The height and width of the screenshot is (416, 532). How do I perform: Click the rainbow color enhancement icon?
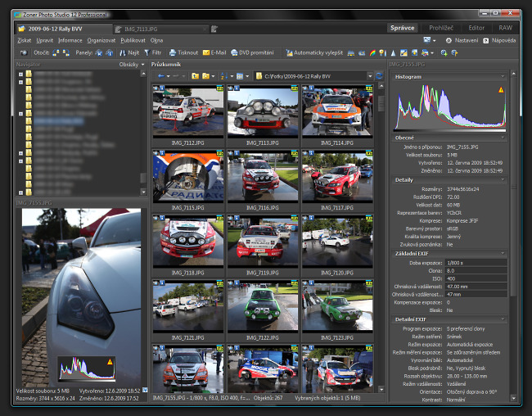pyautogui.click(x=372, y=52)
